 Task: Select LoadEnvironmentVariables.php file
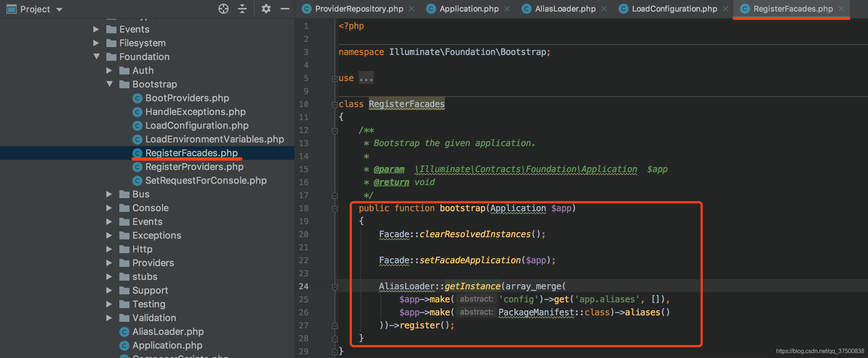[214, 139]
